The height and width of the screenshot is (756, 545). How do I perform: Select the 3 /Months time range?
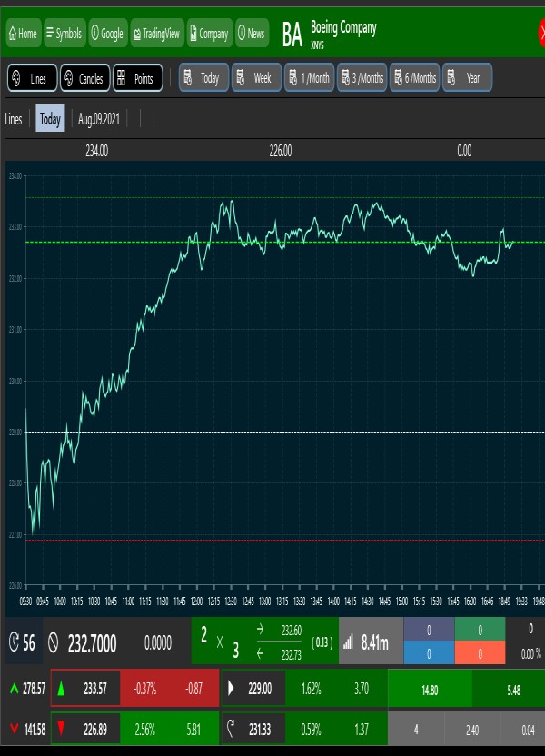pyautogui.click(x=362, y=78)
